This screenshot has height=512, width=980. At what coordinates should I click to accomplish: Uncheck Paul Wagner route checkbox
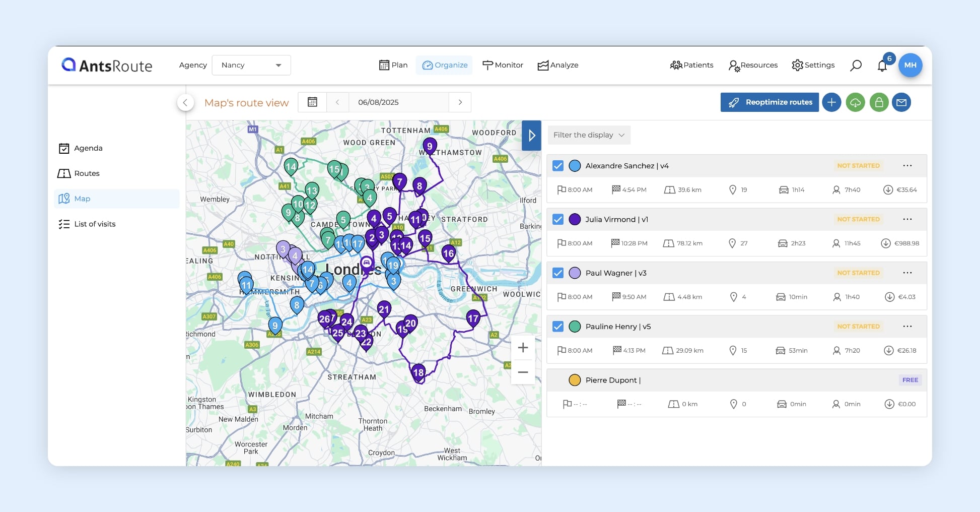(558, 273)
